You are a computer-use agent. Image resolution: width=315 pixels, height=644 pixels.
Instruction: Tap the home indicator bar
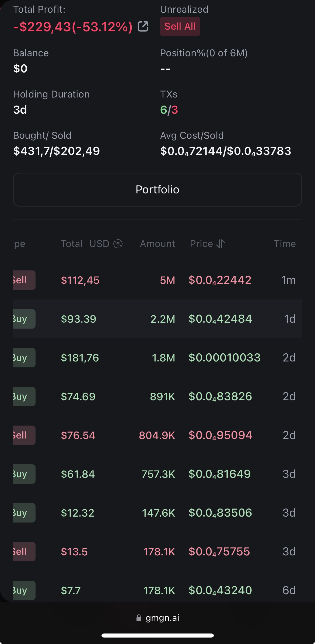pyautogui.click(x=157, y=635)
